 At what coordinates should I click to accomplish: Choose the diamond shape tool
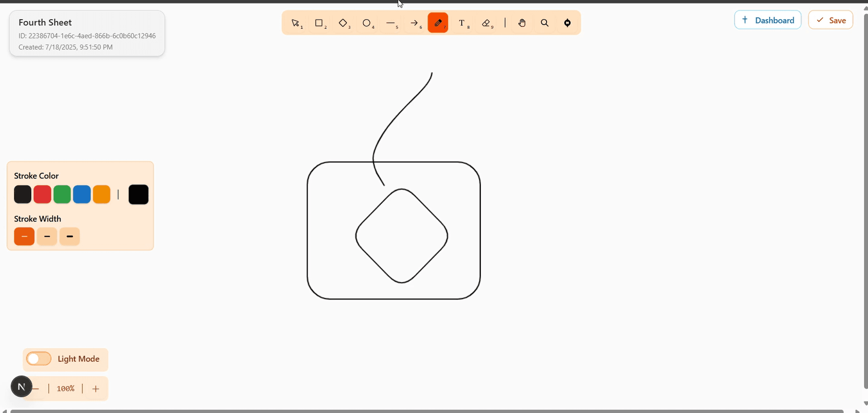click(x=344, y=23)
